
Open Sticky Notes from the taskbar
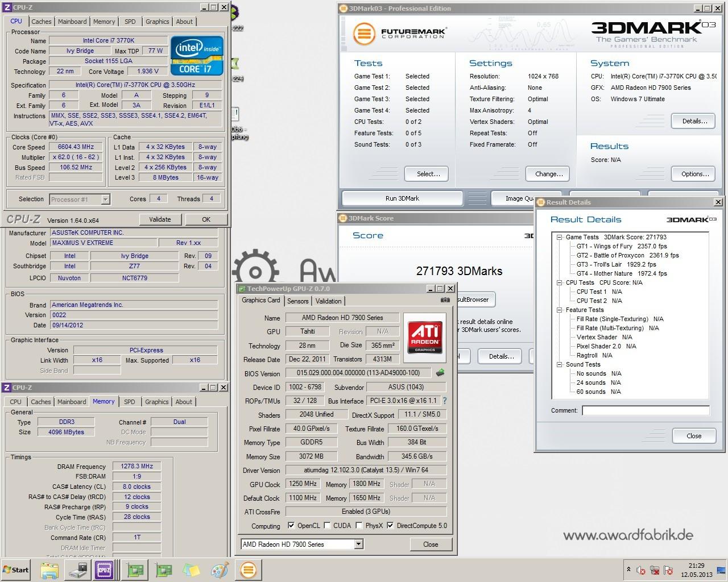[x=192, y=569]
